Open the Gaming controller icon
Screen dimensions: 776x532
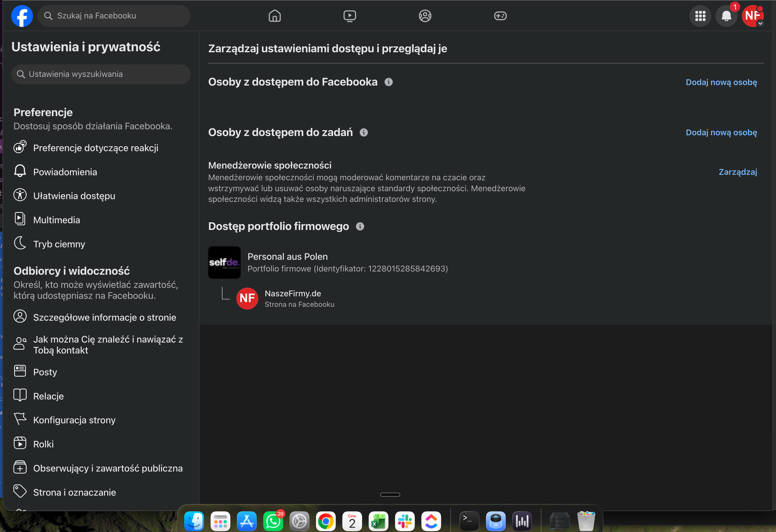click(x=500, y=16)
